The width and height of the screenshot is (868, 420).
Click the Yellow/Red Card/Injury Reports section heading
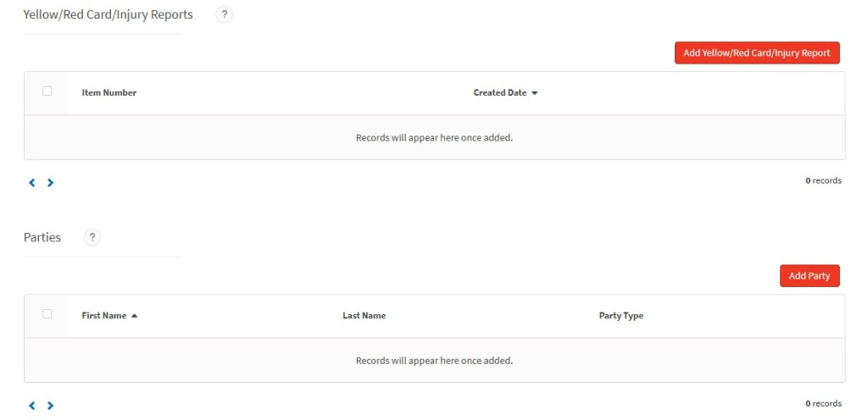108,15
